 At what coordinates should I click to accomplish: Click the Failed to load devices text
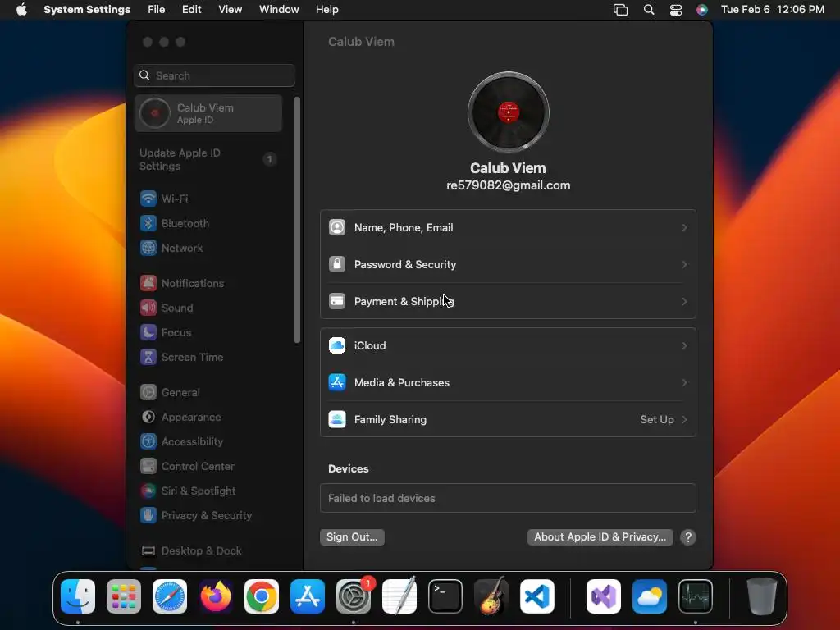click(x=381, y=499)
